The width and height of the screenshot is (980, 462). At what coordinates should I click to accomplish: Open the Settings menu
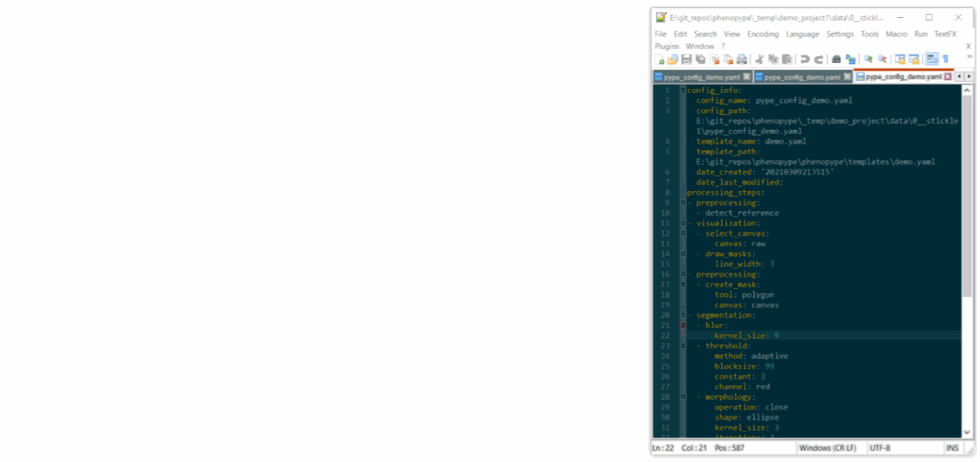(x=840, y=34)
